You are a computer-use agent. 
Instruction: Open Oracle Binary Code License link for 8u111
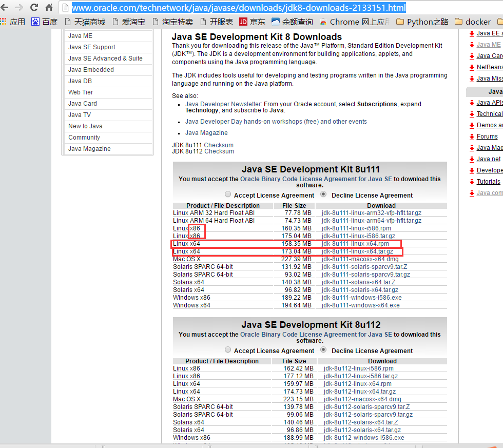[316, 179]
